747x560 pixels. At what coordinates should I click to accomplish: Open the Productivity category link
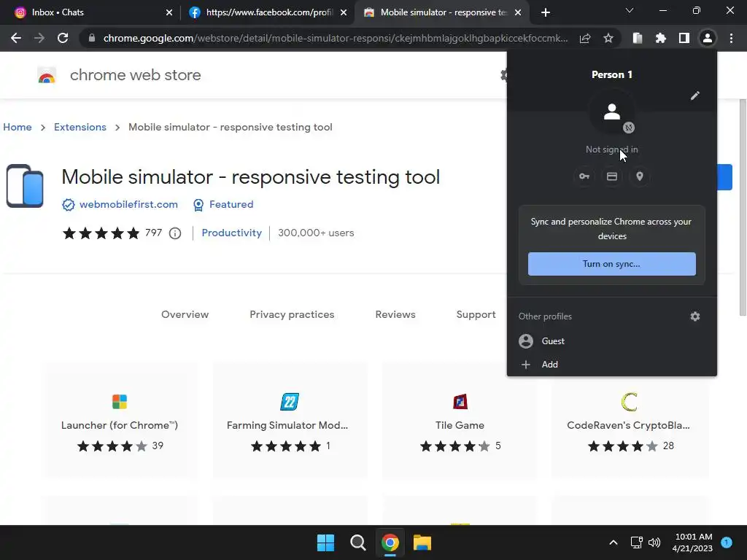coord(231,233)
